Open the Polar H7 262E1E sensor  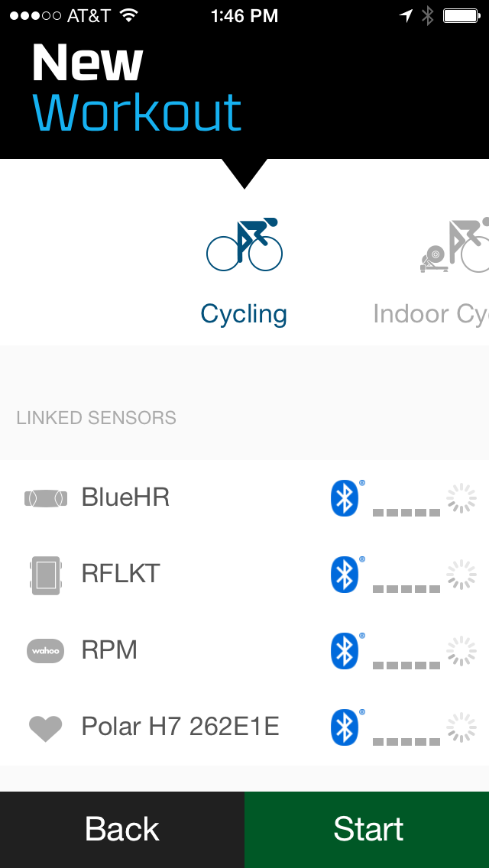click(x=244, y=727)
